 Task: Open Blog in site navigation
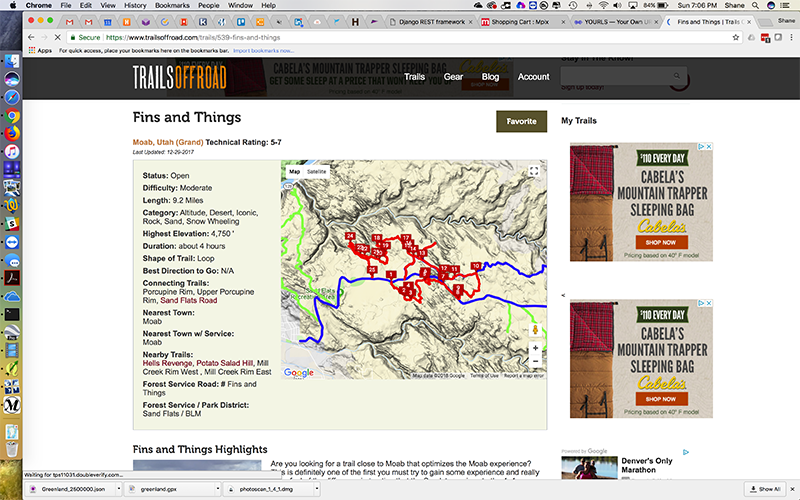[490, 77]
